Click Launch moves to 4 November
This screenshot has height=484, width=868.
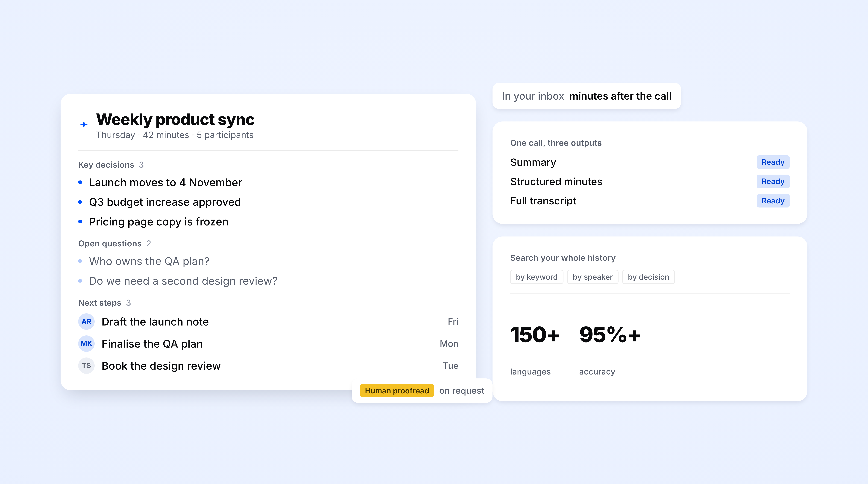tap(165, 182)
